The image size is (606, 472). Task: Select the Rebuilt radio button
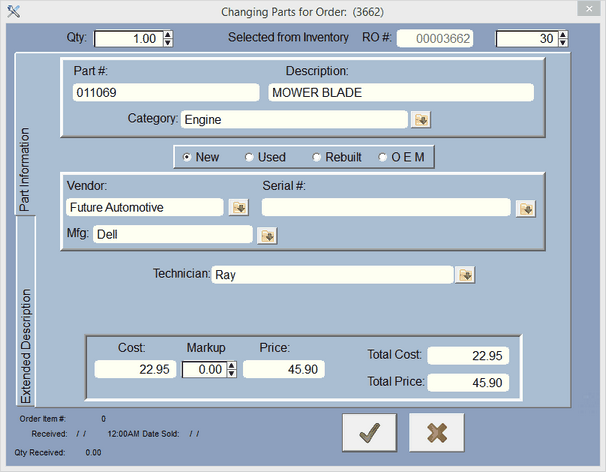317,157
